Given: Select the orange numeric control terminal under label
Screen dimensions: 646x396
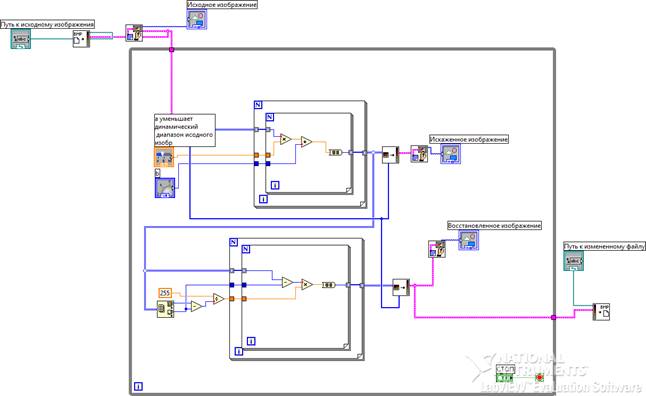Looking at the screenshot, I should (x=164, y=157).
